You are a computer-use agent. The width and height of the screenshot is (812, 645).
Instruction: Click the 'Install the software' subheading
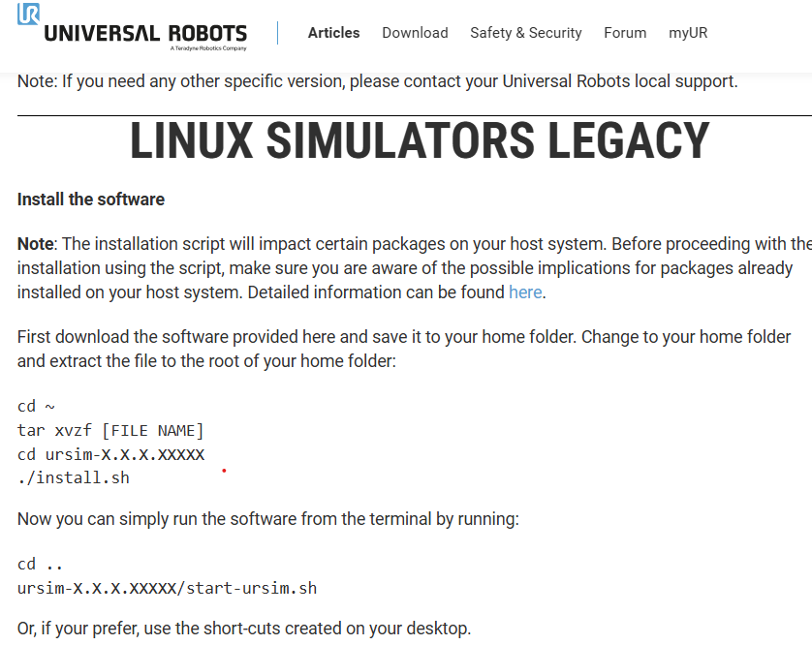91,200
